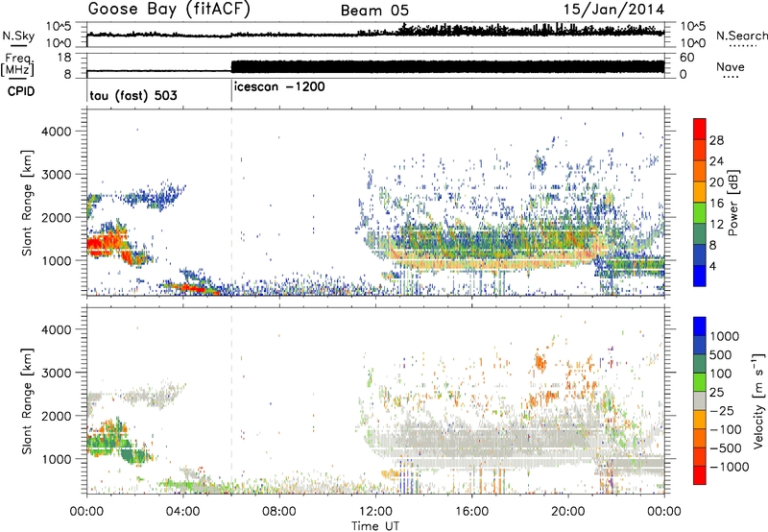
Task: Pick the red segment of Power color bar
Action: click(700, 130)
